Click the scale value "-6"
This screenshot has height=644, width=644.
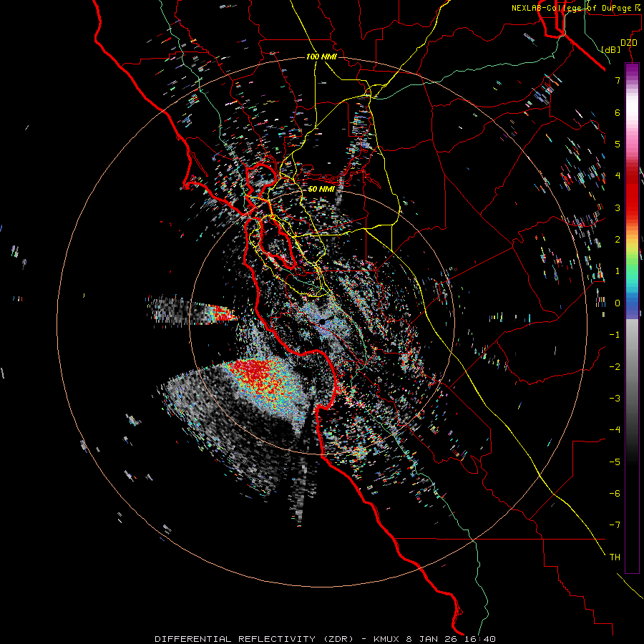615,494
